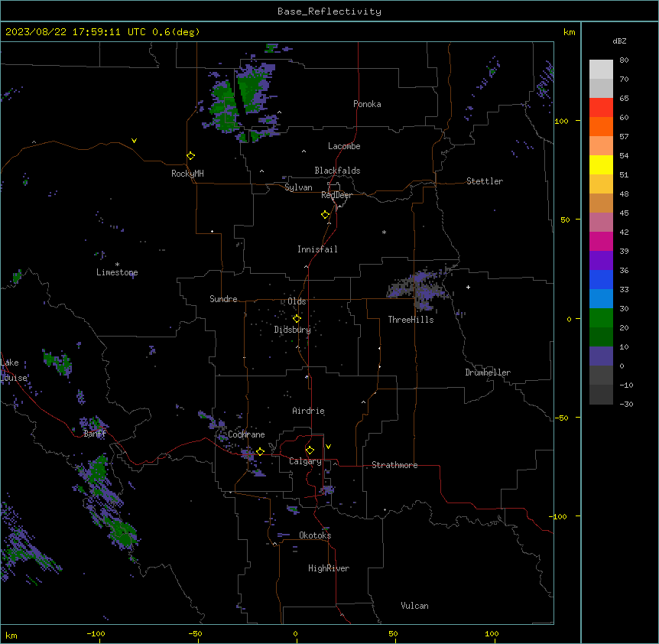Click the white plus marker north of Drumheller
659x644 pixels.
[468, 287]
